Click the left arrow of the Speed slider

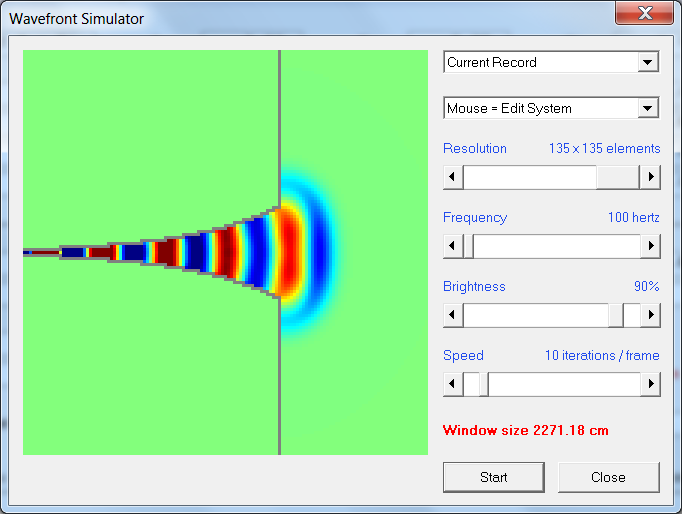(453, 384)
